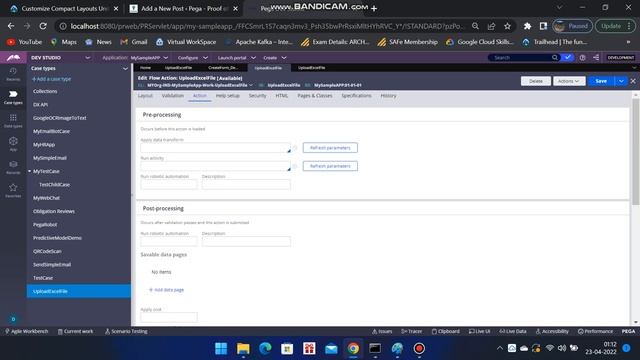Open Microsoft Edge from the taskbar

265,349
